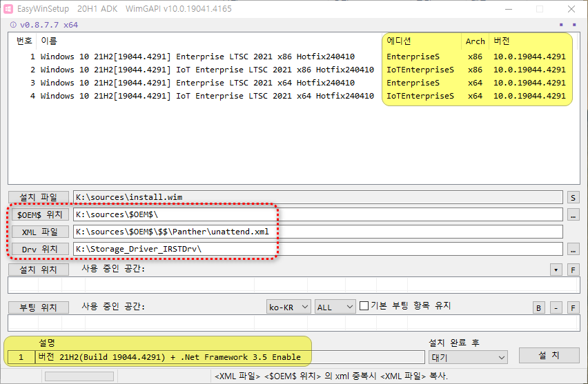Edit the K:\Storage_Driver_IRSTDrv\ path field
Screen dimensions: 588x384
point(318,249)
